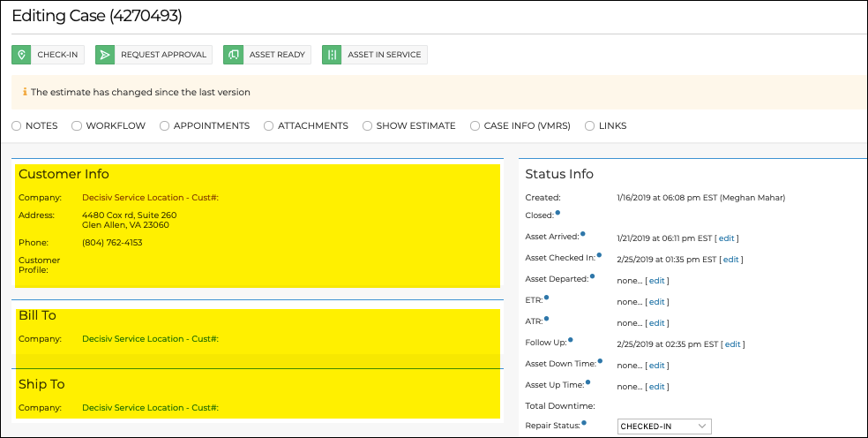Image resolution: width=868 pixels, height=438 pixels.
Task: Click the blue info dot beside Asset Arrived
Action: click(583, 233)
